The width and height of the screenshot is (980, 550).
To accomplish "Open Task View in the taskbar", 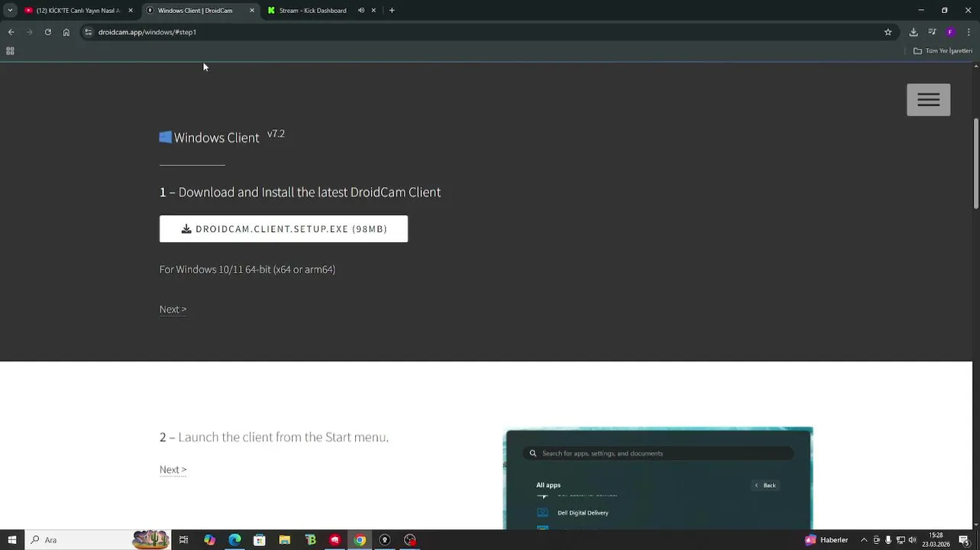I will tap(183, 540).
